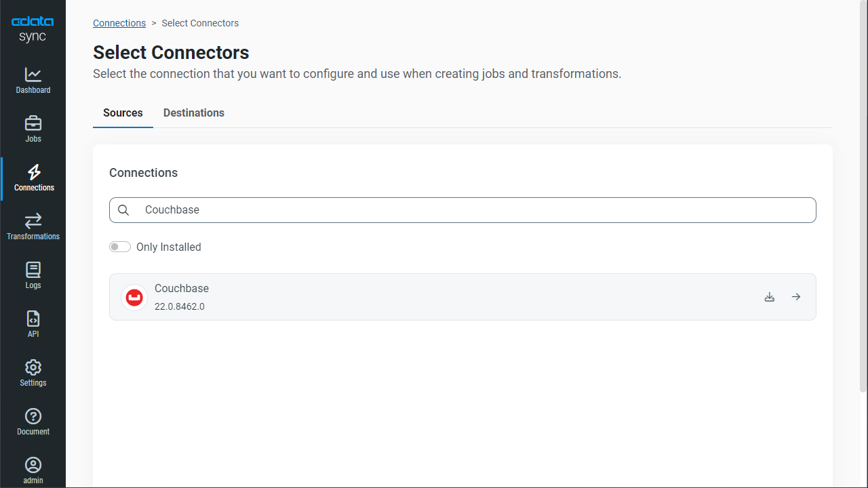Open the Transformations arrows icon
The height and width of the screenshot is (488, 868).
(x=33, y=221)
